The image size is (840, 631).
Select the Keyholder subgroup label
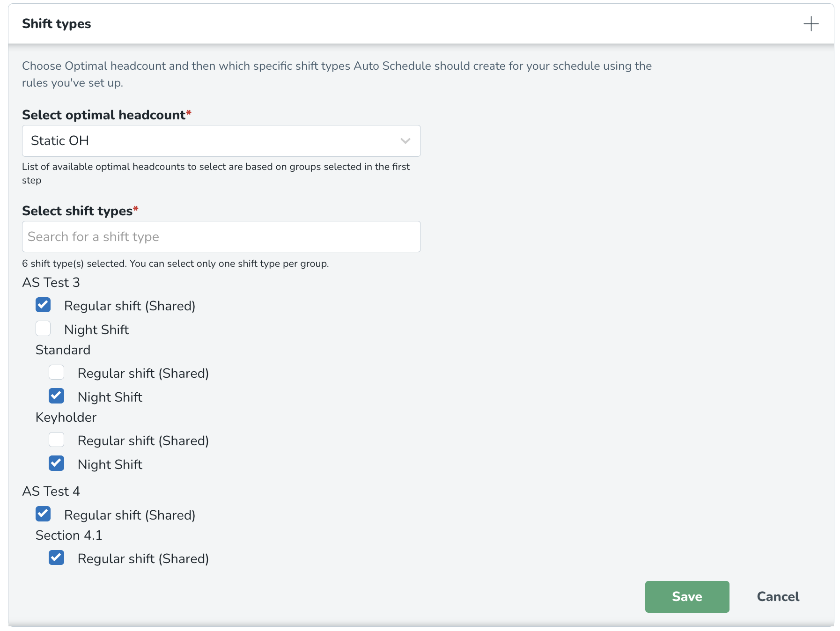[x=66, y=418]
